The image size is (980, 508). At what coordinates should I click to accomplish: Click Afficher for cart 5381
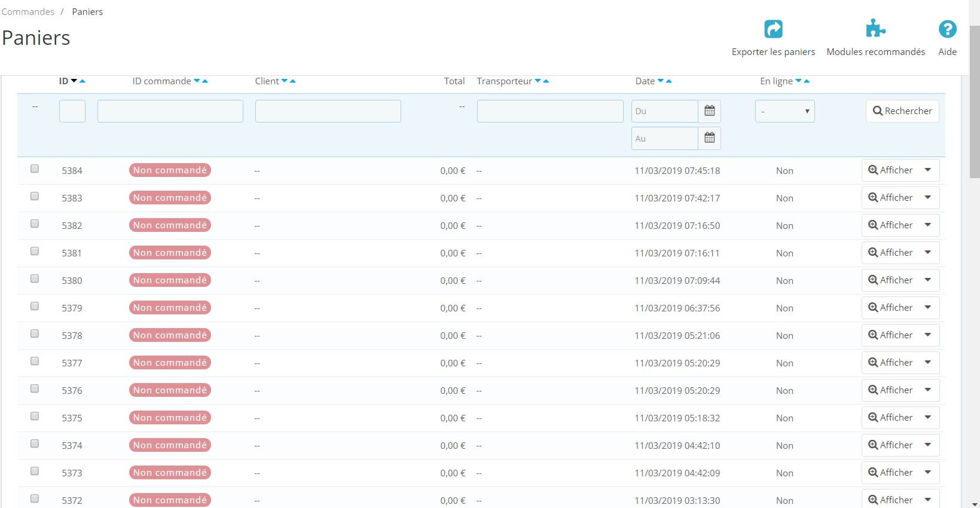[x=890, y=253]
